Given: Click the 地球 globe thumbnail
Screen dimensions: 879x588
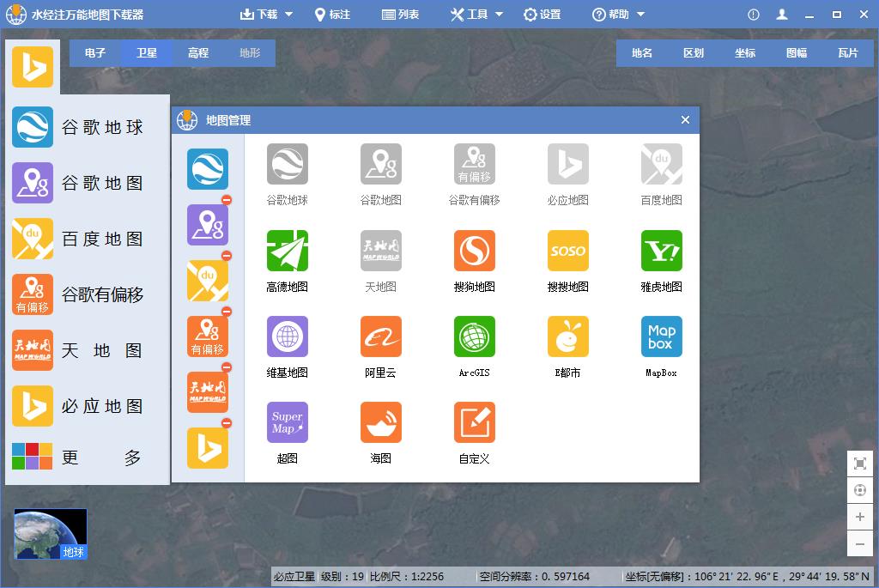Looking at the screenshot, I should (x=51, y=534).
